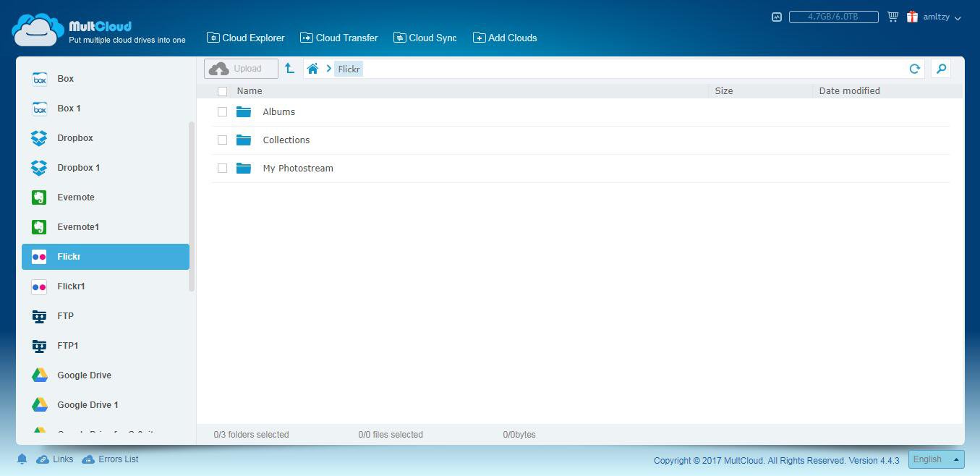980x476 pixels.
Task: Open the Cloud Transfer tab
Action: (339, 38)
